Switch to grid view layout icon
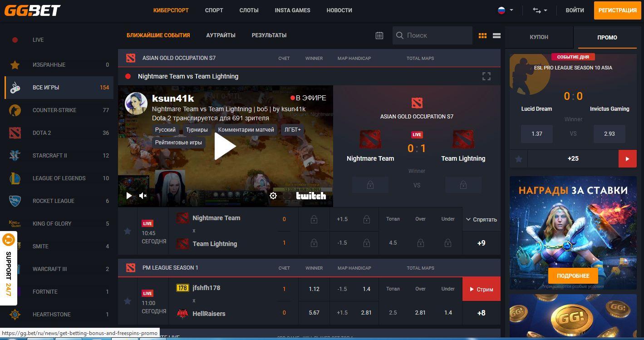Viewport: 644px width, 340px height. (x=482, y=35)
